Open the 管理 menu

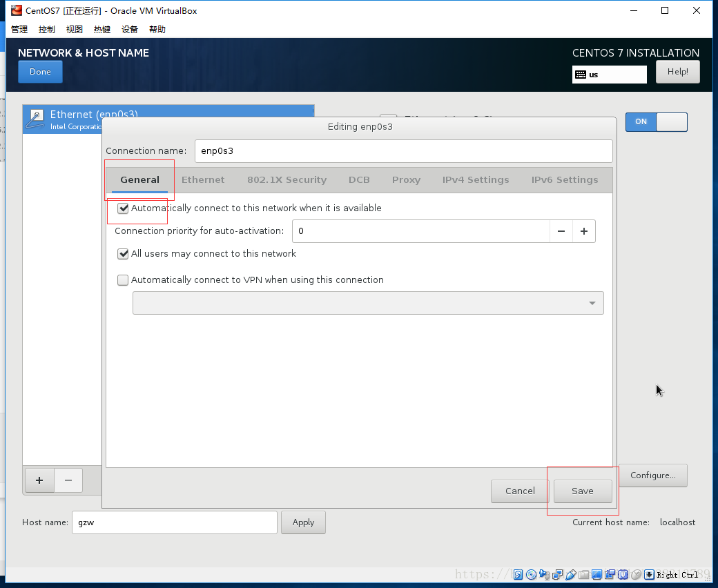[19, 29]
